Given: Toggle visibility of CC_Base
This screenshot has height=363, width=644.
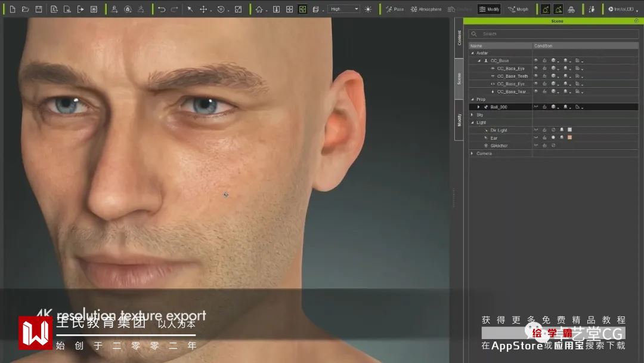Looking at the screenshot, I should point(536,60).
